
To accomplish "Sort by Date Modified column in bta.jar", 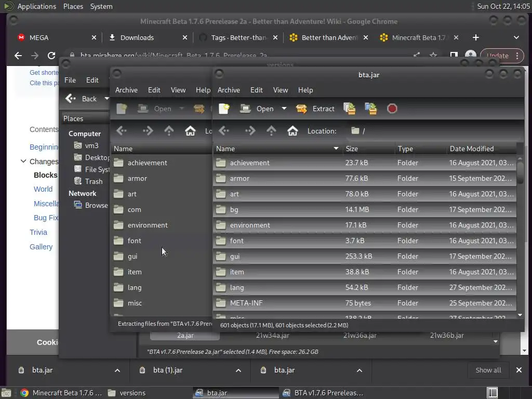I will 481,149.
